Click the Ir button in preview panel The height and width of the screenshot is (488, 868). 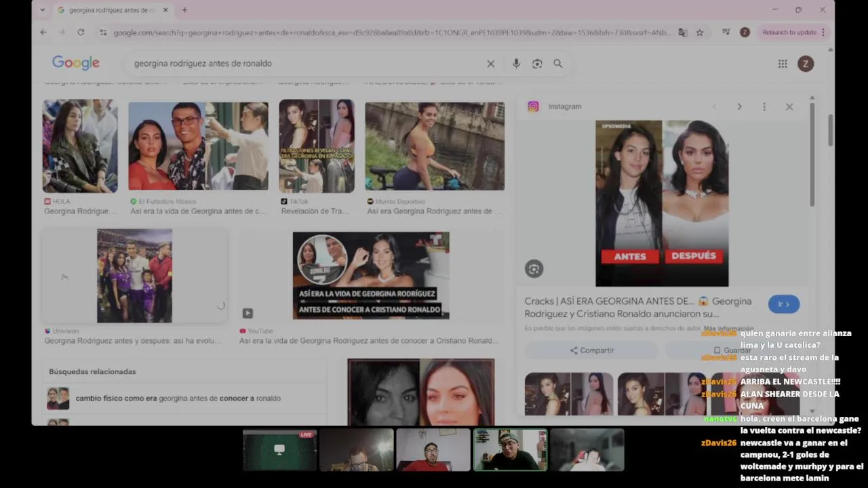784,304
